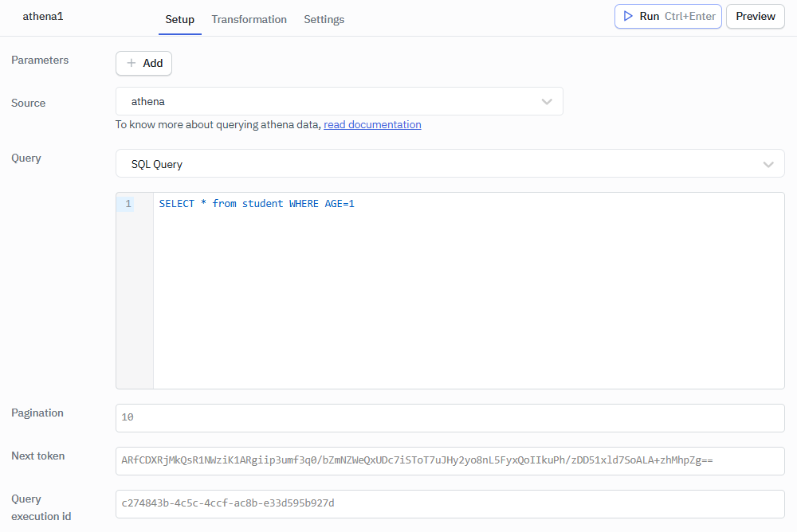Expand Source dropdown using its chevron arrow

pyautogui.click(x=547, y=102)
